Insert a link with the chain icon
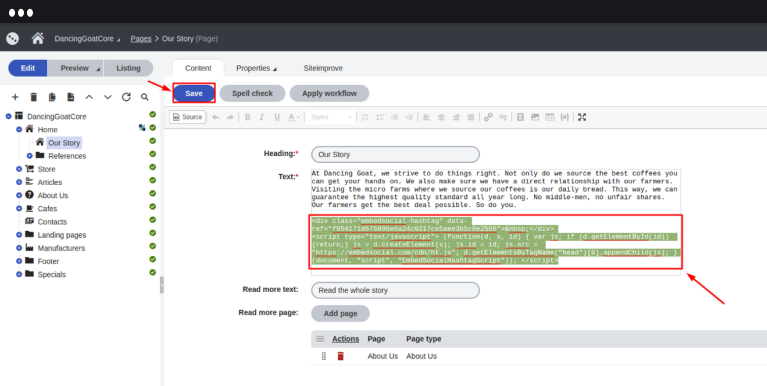 [488, 117]
